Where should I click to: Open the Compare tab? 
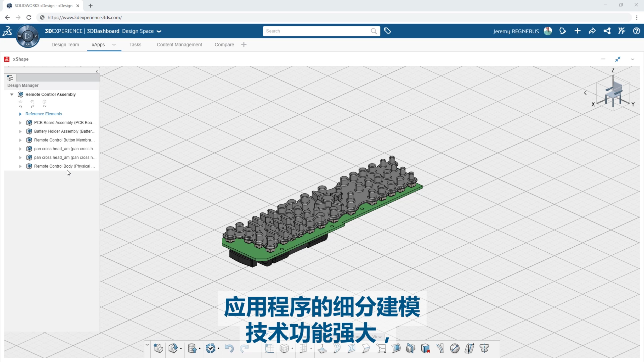tap(224, 44)
